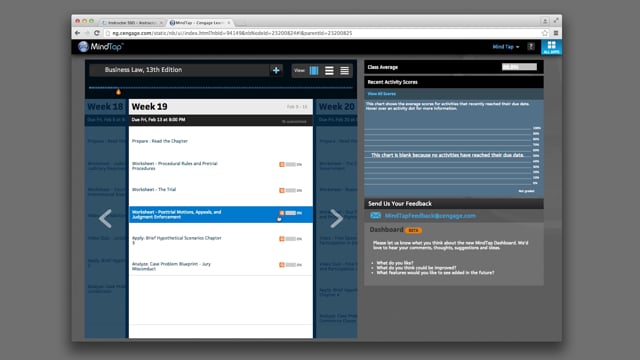This screenshot has height=360, width=640.
Task: Bookmark page with the star icon
Action: pyautogui.click(x=545, y=33)
